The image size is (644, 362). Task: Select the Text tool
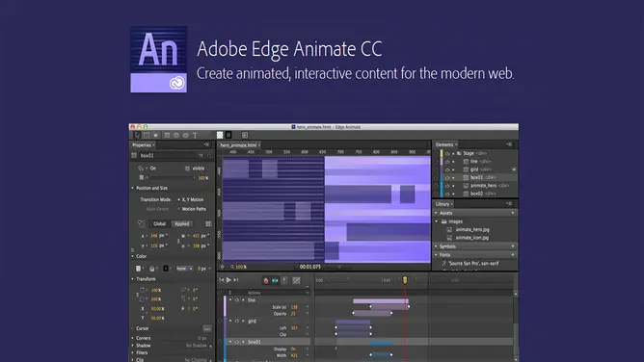click(195, 135)
